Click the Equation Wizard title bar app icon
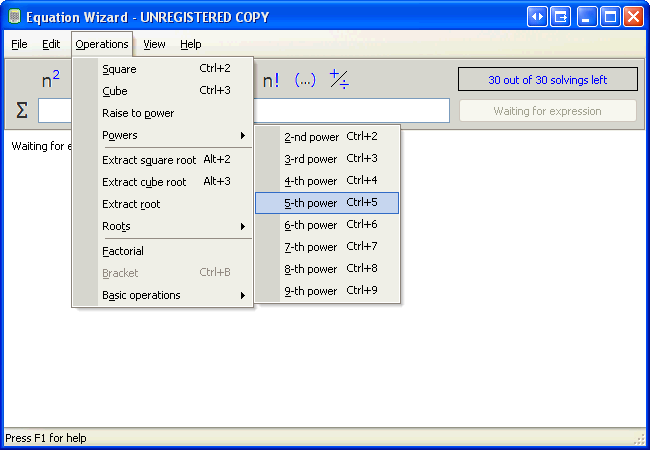 tap(15, 17)
